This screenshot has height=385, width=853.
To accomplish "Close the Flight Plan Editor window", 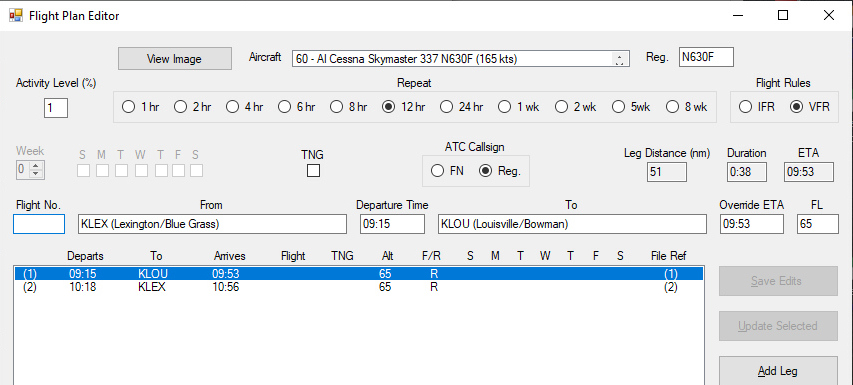I will click(x=829, y=15).
